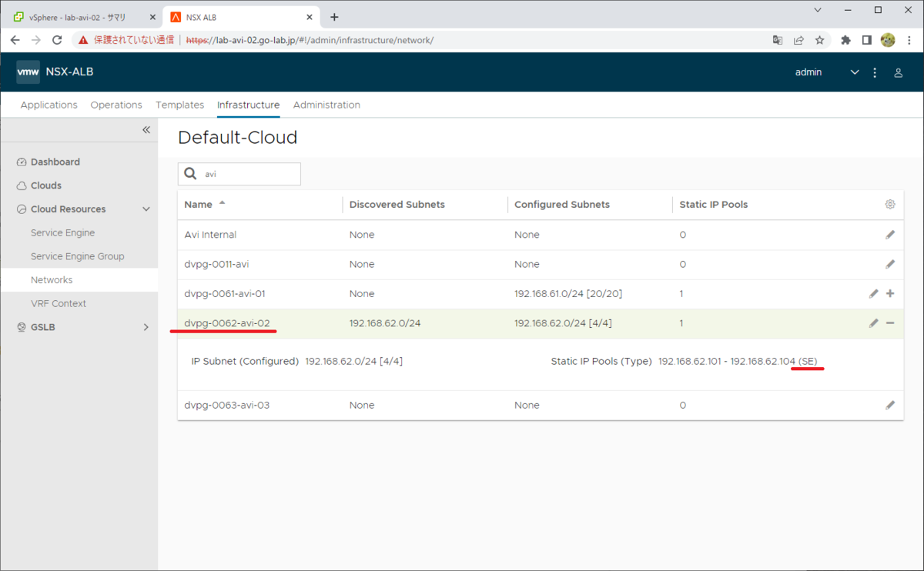Click the network search field containing avi
Screen dimensions: 924x571
coord(239,174)
